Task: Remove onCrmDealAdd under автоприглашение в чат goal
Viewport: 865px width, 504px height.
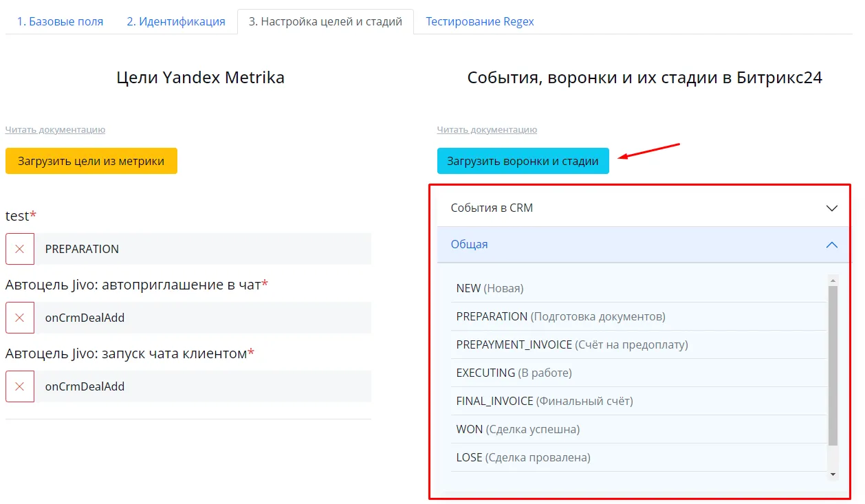Action: pos(20,318)
